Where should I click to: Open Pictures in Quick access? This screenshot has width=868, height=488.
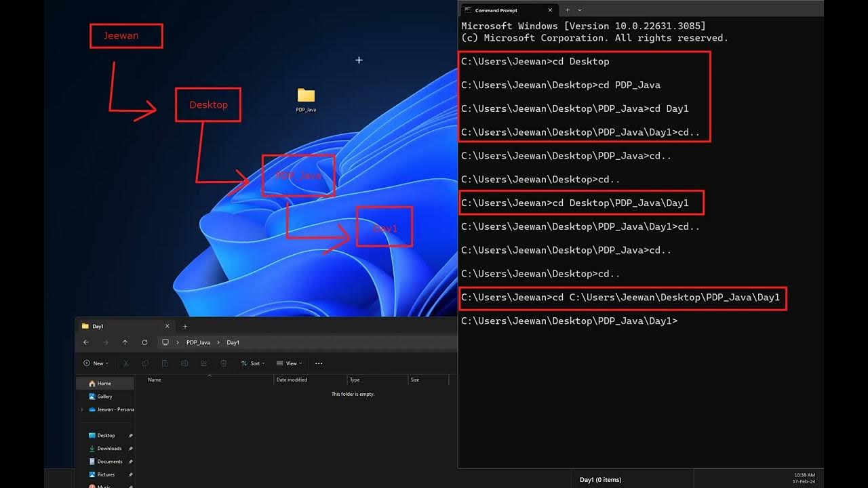click(x=105, y=474)
